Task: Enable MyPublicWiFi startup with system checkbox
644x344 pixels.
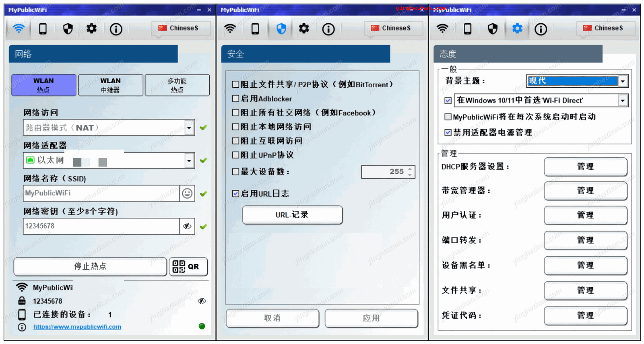Action: coord(448,117)
